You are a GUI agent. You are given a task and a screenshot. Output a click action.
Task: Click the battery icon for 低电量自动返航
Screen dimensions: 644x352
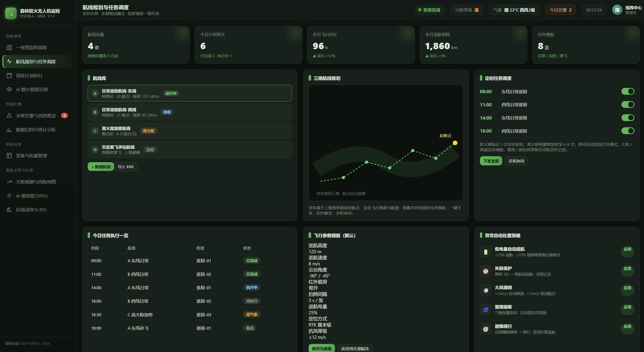pos(485,252)
